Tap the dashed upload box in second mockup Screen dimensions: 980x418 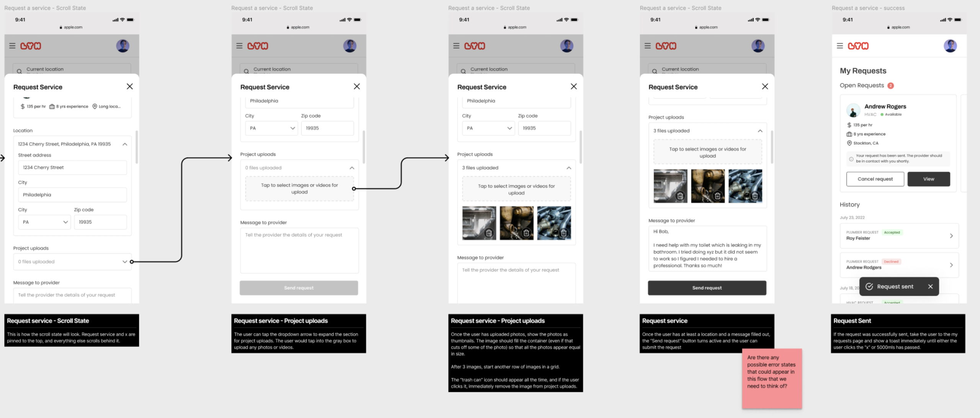(x=299, y=189)
